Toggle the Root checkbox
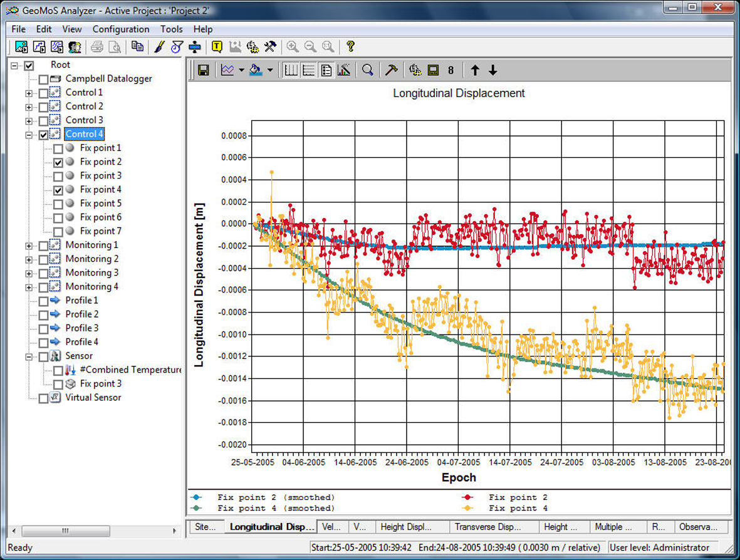Screen dimensions: 740x560 click(x=29, y=66)
